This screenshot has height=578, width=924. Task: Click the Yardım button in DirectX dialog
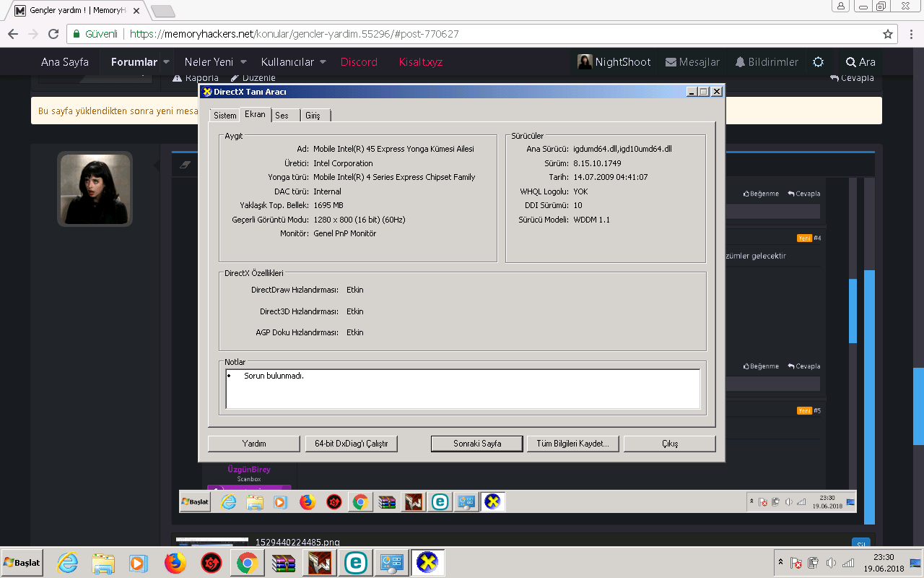click(x=254, y=444)
